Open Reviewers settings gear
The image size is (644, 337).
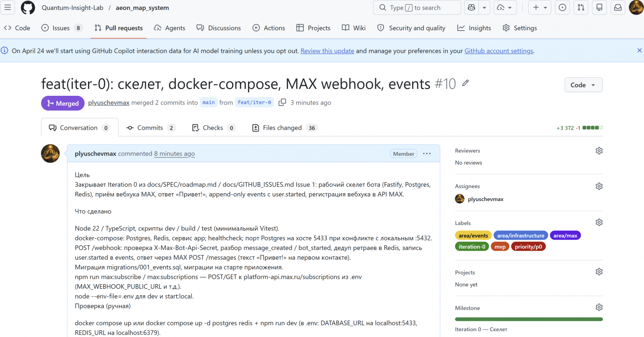coord(599,151)
